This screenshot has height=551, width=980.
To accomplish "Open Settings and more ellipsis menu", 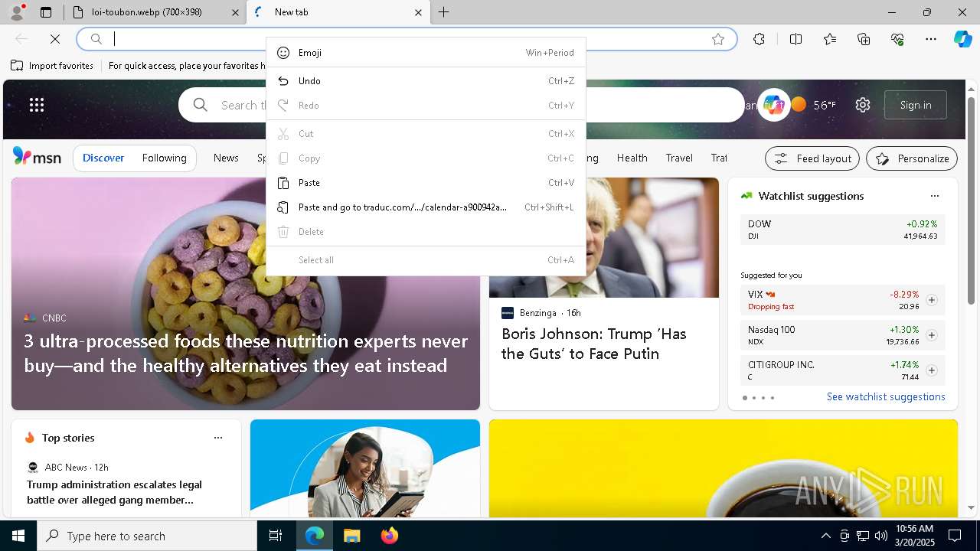I will [931, 39].
